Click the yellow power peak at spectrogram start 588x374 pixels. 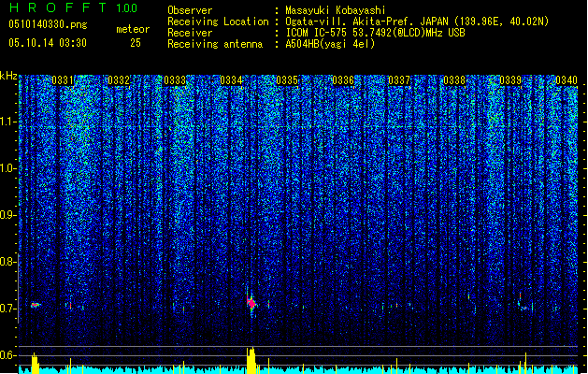(35, 363)
